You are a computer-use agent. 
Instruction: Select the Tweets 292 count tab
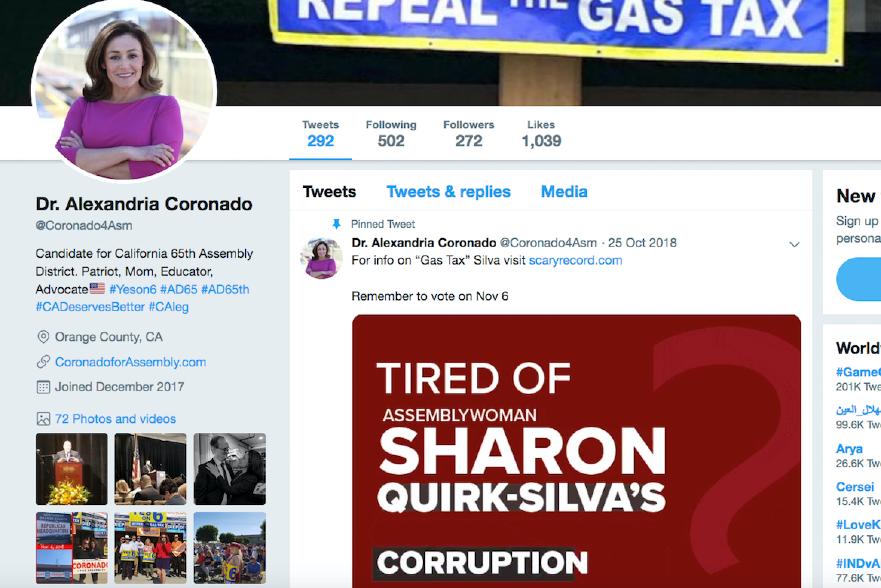pos(321,134)
